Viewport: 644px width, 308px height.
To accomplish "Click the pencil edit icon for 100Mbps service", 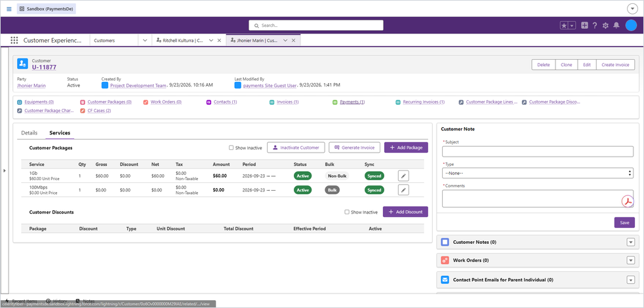I will [403, 190].
